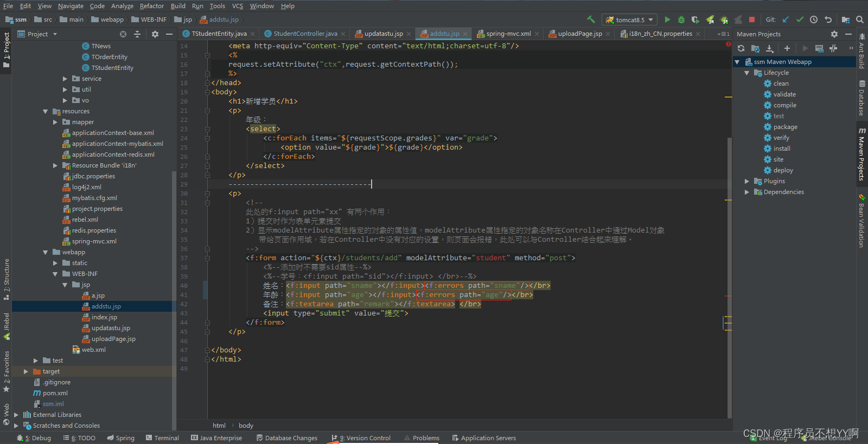The height and width of the screenshot is (444, 868).
Task: Click the red error indicator in editor
Action: point(729,44)
